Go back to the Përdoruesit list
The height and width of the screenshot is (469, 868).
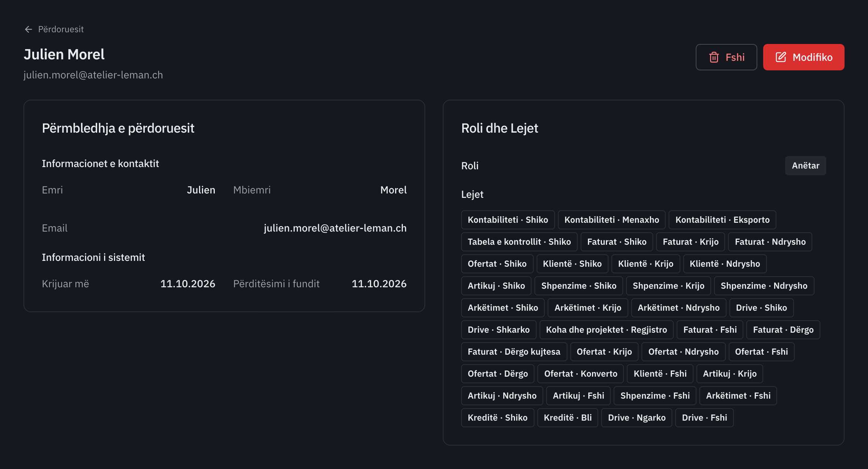click(54, 29)
